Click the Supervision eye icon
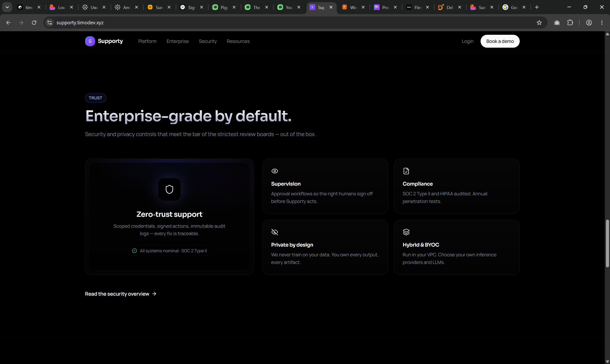Viewport: 610px width, 364px height. pos(275,171)
